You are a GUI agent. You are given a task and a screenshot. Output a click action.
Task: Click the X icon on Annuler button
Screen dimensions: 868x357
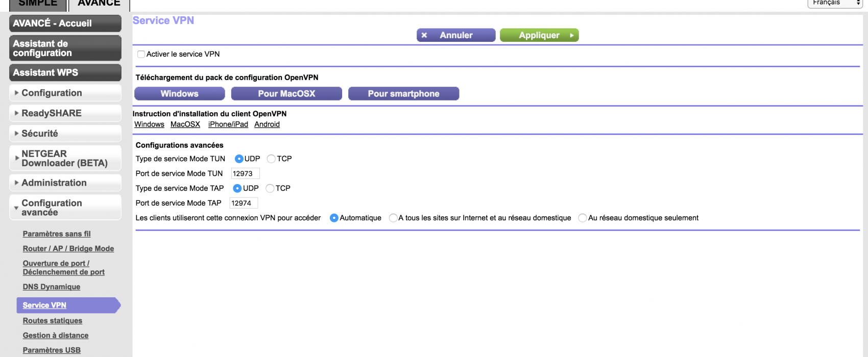424,35
